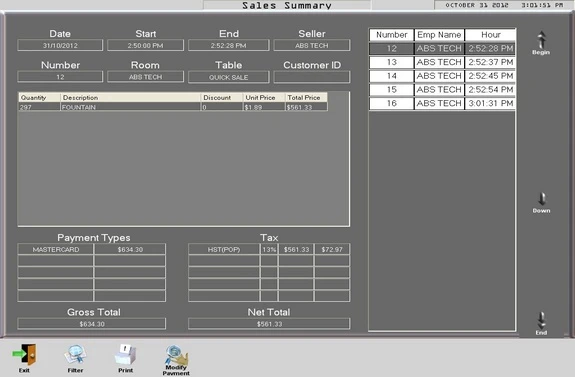Select highlighted sale number 12
Screen dimensions: 575x377
pos(442,48)
